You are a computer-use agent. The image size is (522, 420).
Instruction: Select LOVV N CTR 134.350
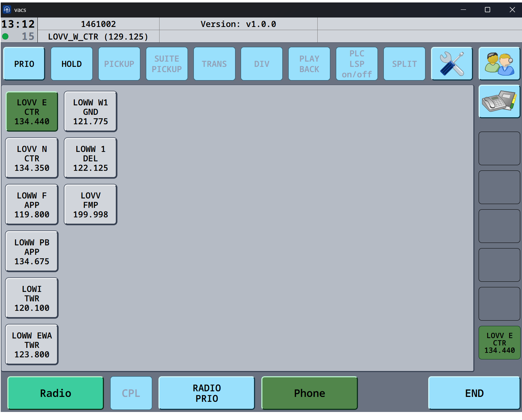pyautogui.click(x=32, y=158)
